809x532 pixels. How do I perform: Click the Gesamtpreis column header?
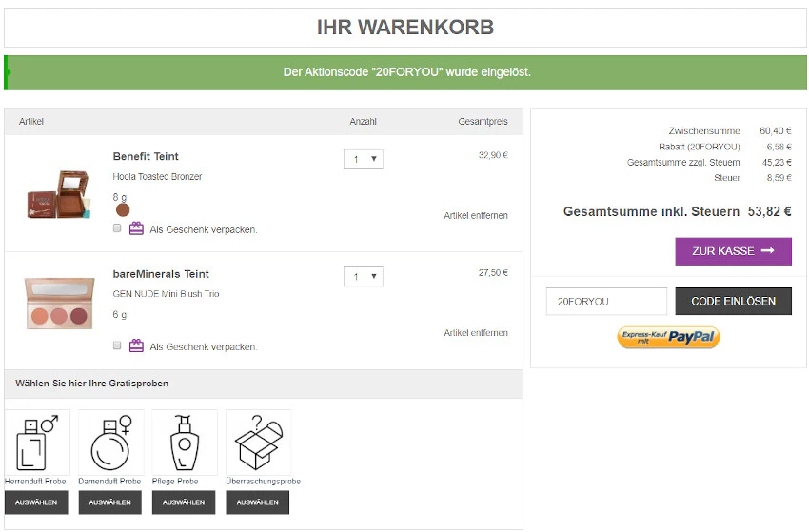click(483, 122)
